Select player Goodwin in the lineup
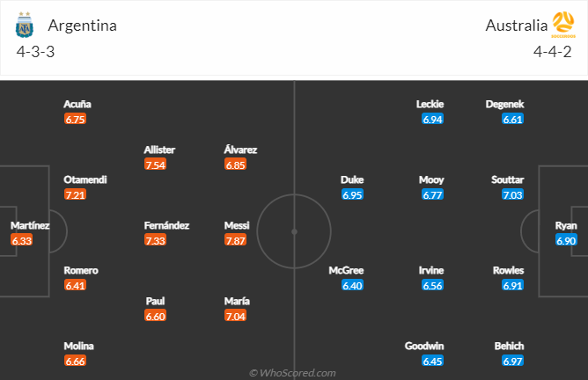Viewport: 588px width, 380px height. pos(424,346)
